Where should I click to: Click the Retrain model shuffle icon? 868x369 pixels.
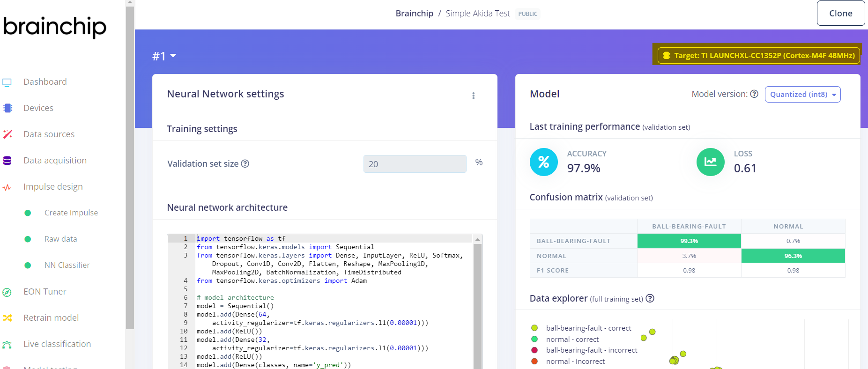(7, 318)
